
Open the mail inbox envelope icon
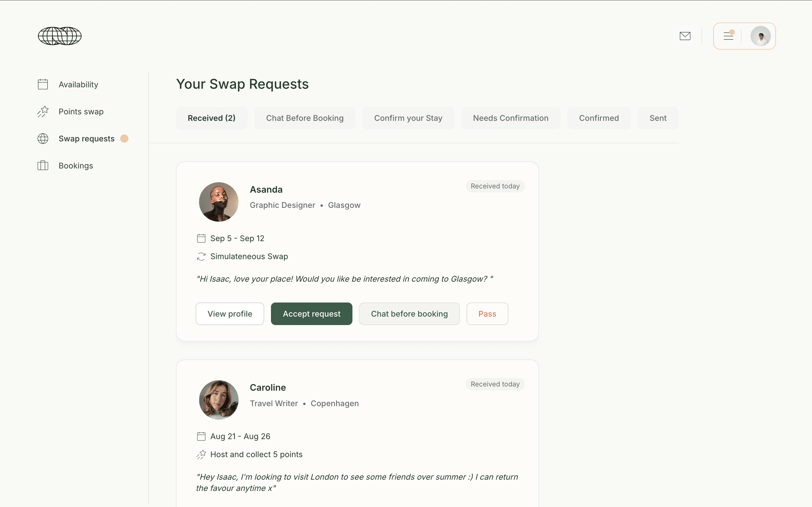(x=685, y=36)
